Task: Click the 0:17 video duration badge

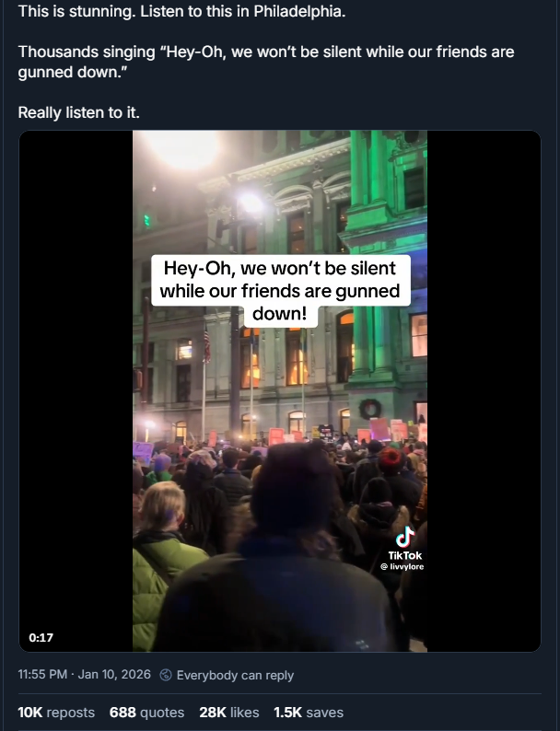Action: [41, 637]
